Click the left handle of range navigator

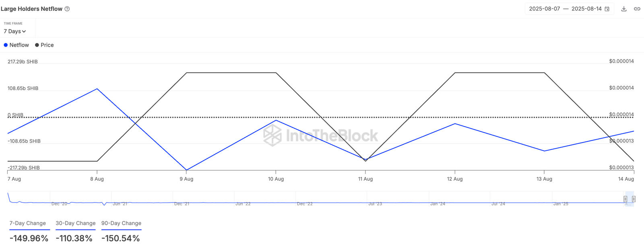pos(625,199)
